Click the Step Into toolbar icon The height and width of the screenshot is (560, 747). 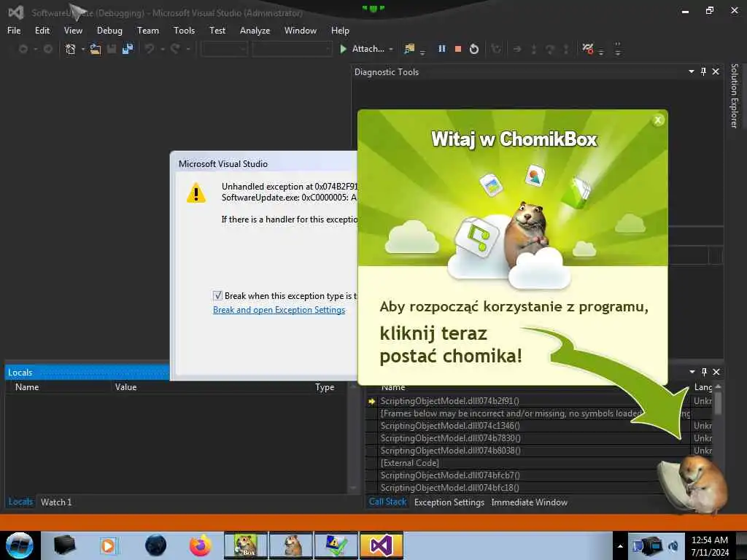click(x=533, y=49)
